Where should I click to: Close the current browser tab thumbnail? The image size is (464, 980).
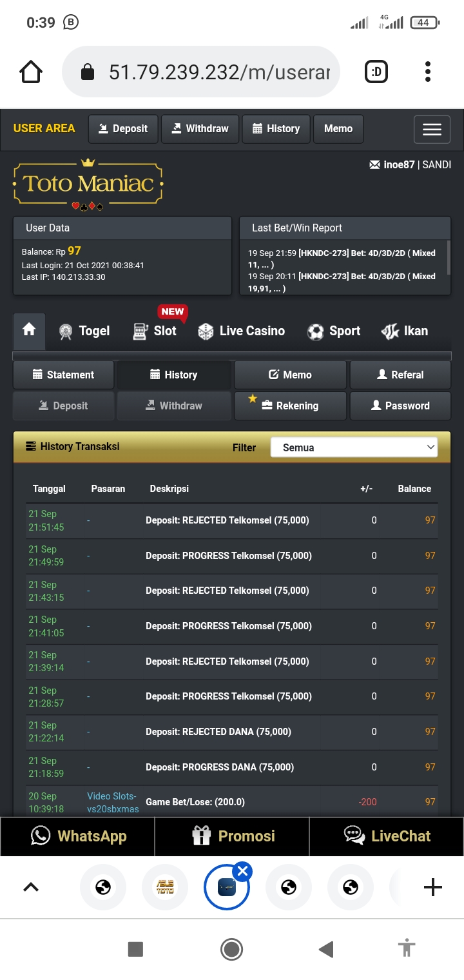point(243,872)
